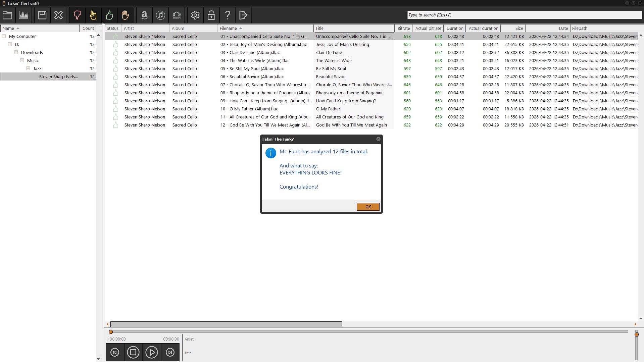Click the status thumbs-up for The Water is Wide

coord(116,60)
